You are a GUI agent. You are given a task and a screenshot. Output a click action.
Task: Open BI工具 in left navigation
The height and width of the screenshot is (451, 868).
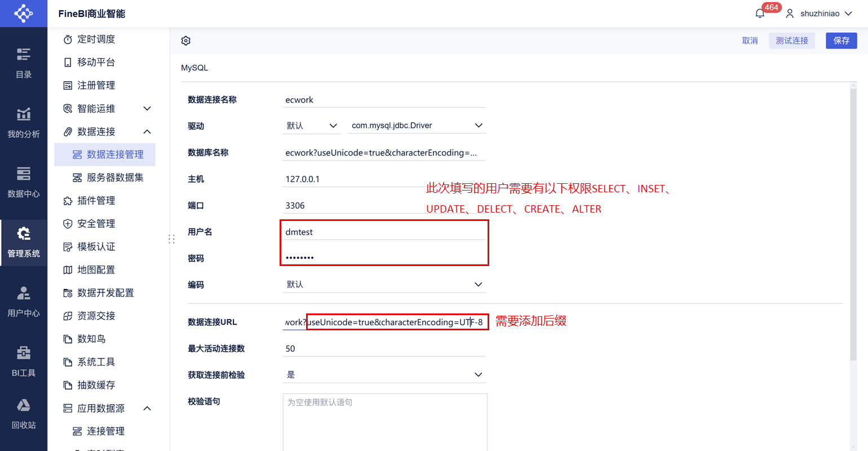tap(24, 362)
